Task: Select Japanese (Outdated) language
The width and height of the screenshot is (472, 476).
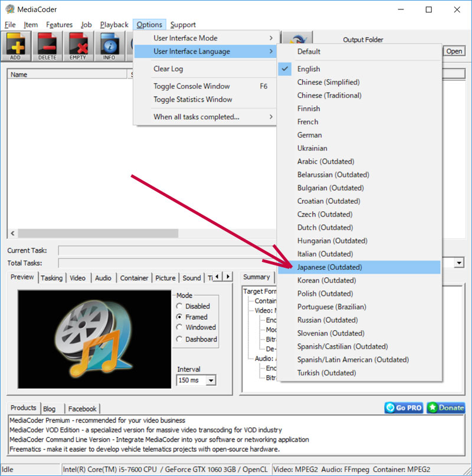Action: 359,267
